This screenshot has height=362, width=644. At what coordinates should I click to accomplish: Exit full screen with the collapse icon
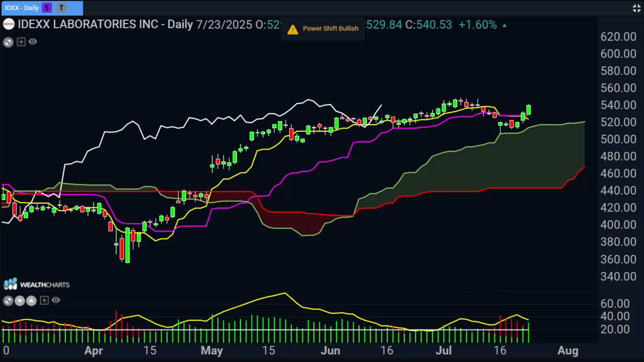click(636, 8)
